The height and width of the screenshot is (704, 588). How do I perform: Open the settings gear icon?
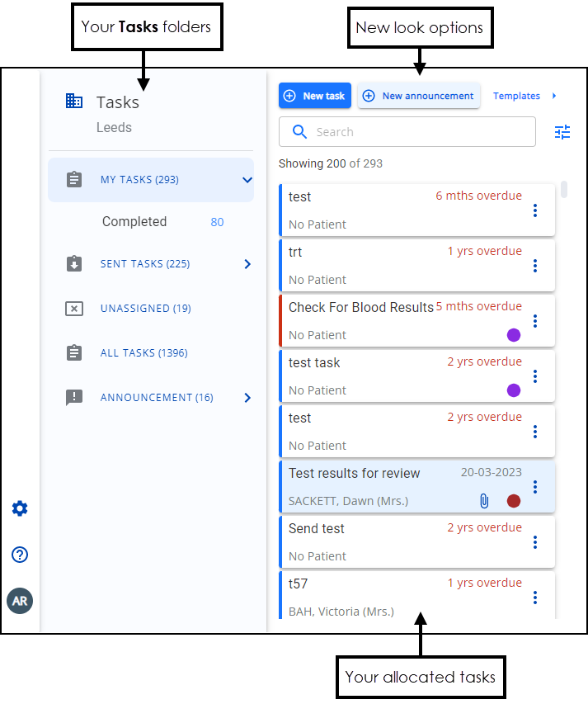(x=20, y=508)
